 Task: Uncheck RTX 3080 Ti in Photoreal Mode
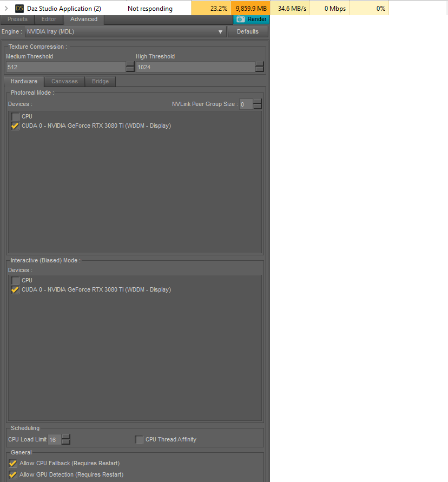click(x=15, y=126)
